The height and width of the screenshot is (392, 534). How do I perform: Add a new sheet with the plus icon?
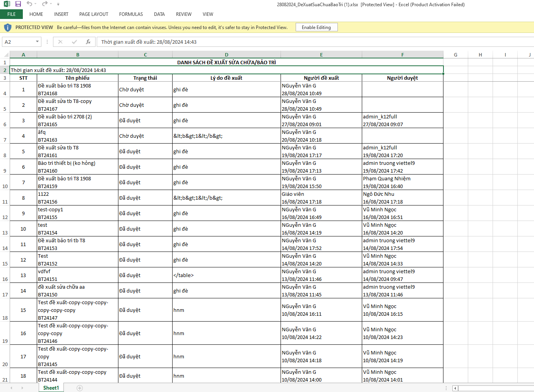coord(80,388)
